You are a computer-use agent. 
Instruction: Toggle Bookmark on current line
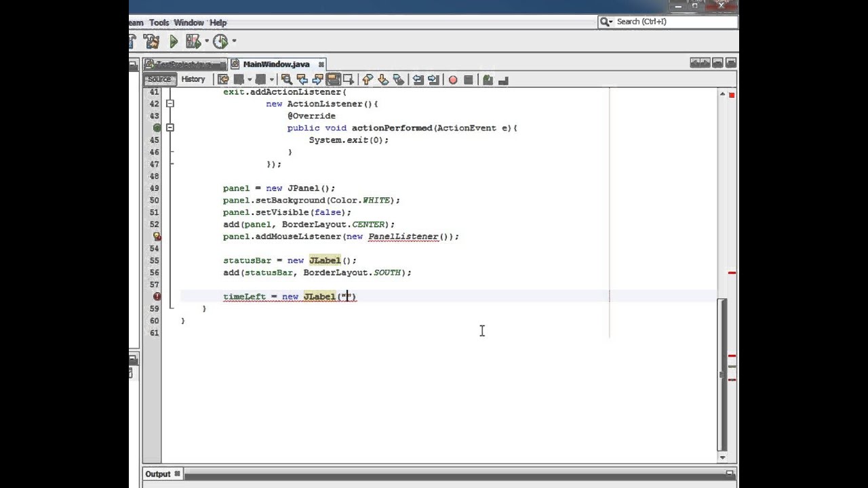pos(399,80)
